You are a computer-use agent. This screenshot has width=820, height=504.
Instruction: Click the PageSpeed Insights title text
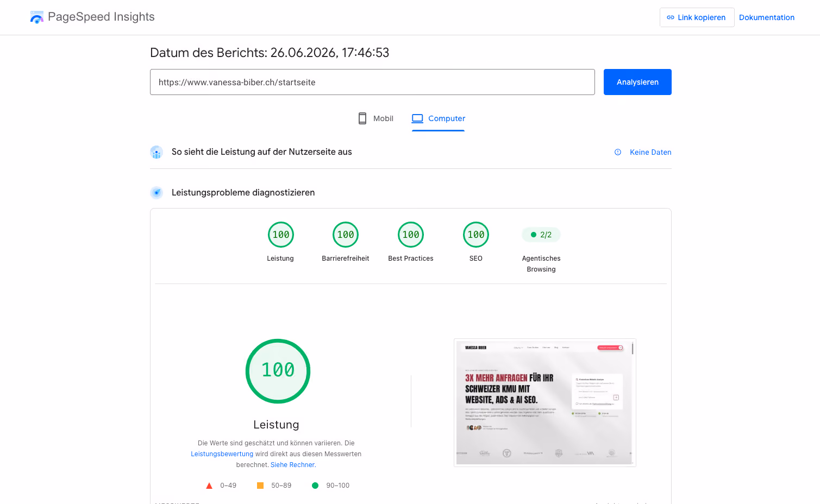pyautogui.click(x=101, y=17)
